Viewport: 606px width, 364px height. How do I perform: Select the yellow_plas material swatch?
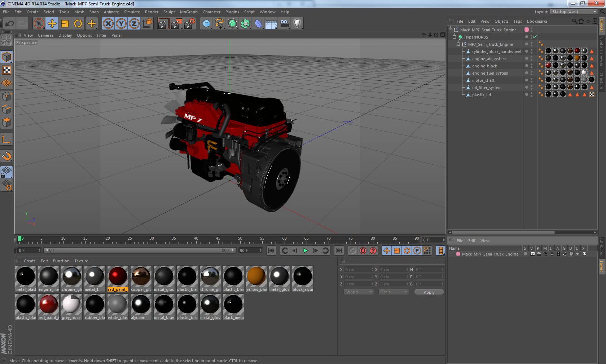pyautogui.click(x=256, y=279)
